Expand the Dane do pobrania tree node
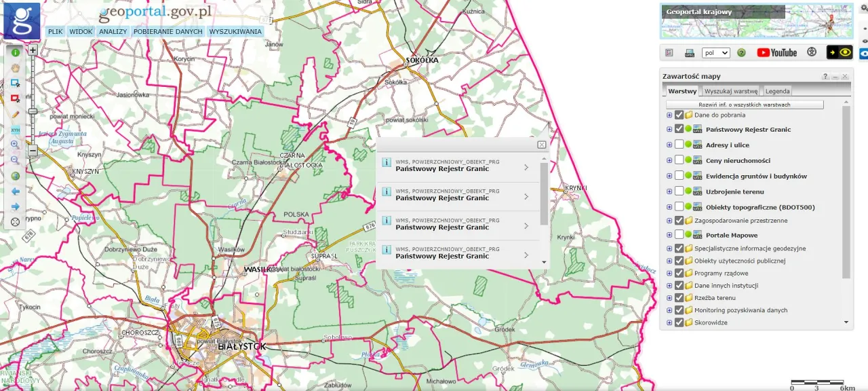The width and height of the screenshot is (868, 391). click(x=669, y=115)
